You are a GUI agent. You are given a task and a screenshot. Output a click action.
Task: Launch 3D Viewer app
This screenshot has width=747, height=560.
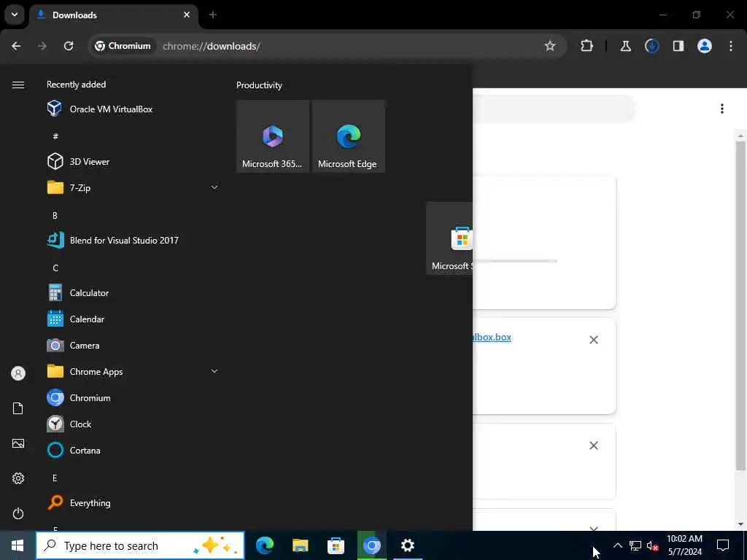pyautogui.click(x=133, y=161)
